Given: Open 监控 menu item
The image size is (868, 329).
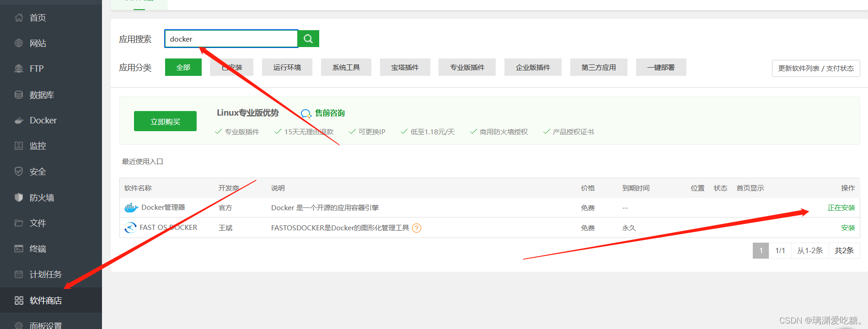Looking at the screenshot, I should point(38,146).
